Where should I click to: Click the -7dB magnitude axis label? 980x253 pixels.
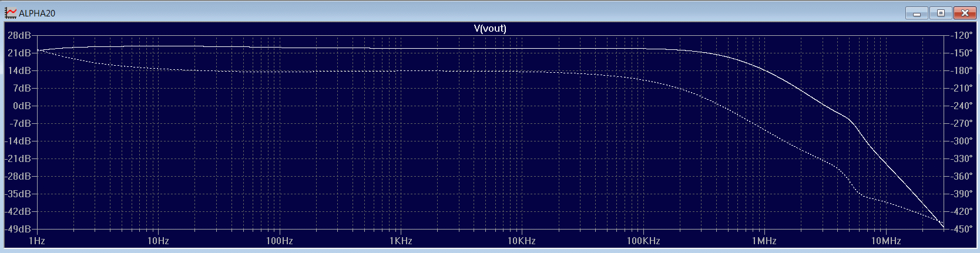click(x=20, y=123)
